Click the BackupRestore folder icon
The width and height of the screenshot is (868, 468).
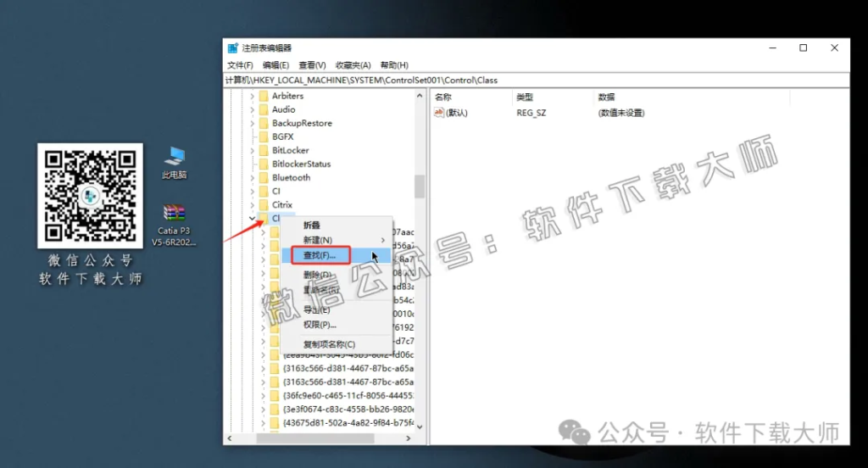tap(264, 123)
